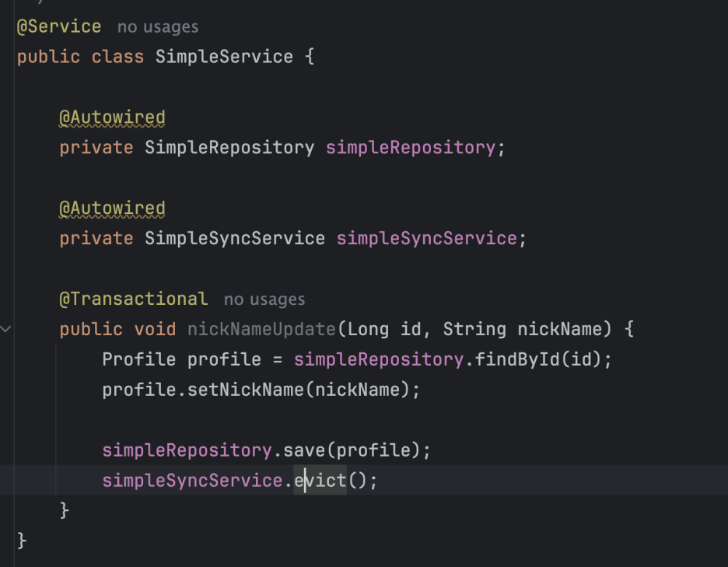Viewport: 728px width, 567px height.
Task: Select the SimpleRepository type in field declaration
Action: (x=229, y=148)
